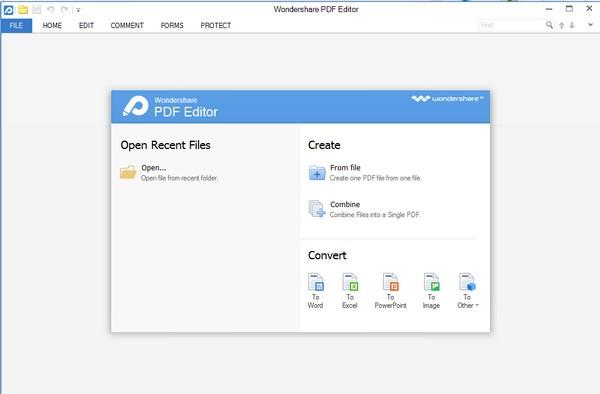Viewport: 600px width, 394px height.
Task: Switch to the COMMENT tab
Action: [127, 25]
